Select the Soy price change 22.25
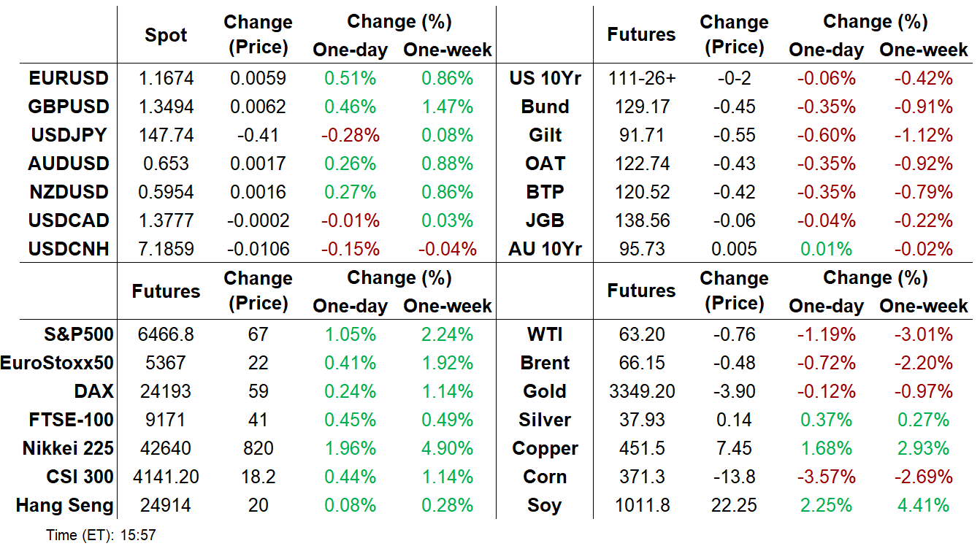Viewport: 980px width, 546px height. tap(734, 505)
